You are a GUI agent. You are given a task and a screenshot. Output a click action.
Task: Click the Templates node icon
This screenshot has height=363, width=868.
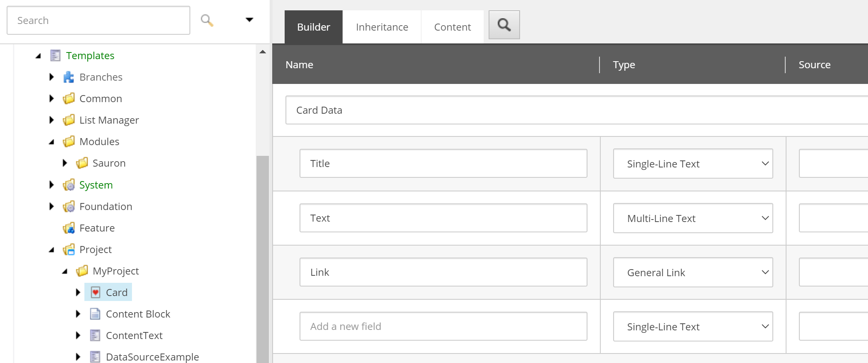[x=55, y=55]
